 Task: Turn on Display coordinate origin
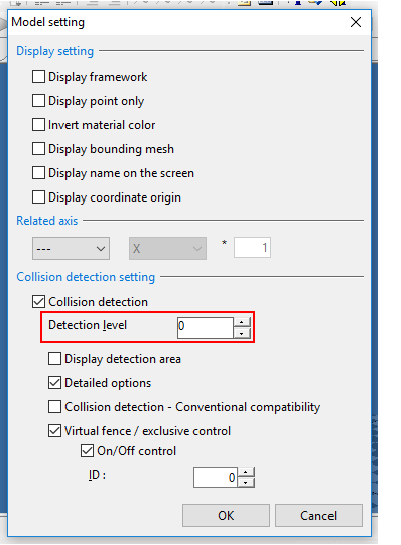pyautogui.click(x=38, y=197)
